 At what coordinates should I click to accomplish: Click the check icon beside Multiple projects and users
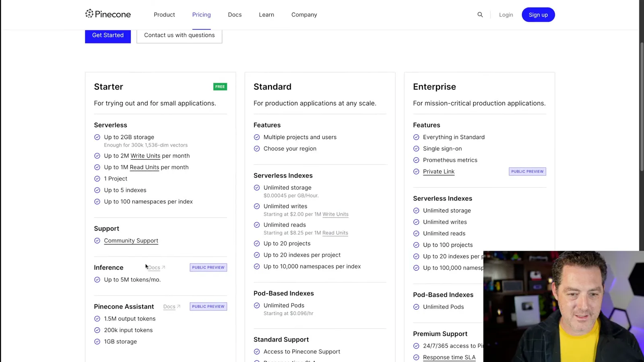(x=257, y=137)
